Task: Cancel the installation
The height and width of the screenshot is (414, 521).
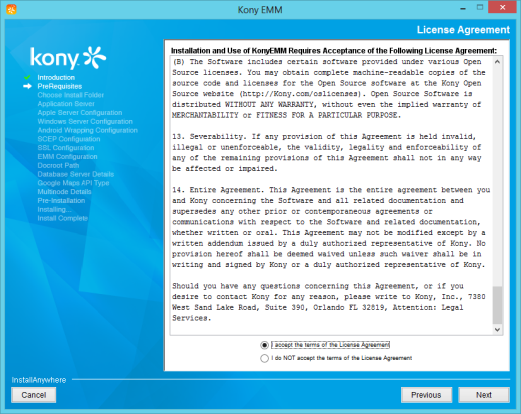Action: click(34, 395)
